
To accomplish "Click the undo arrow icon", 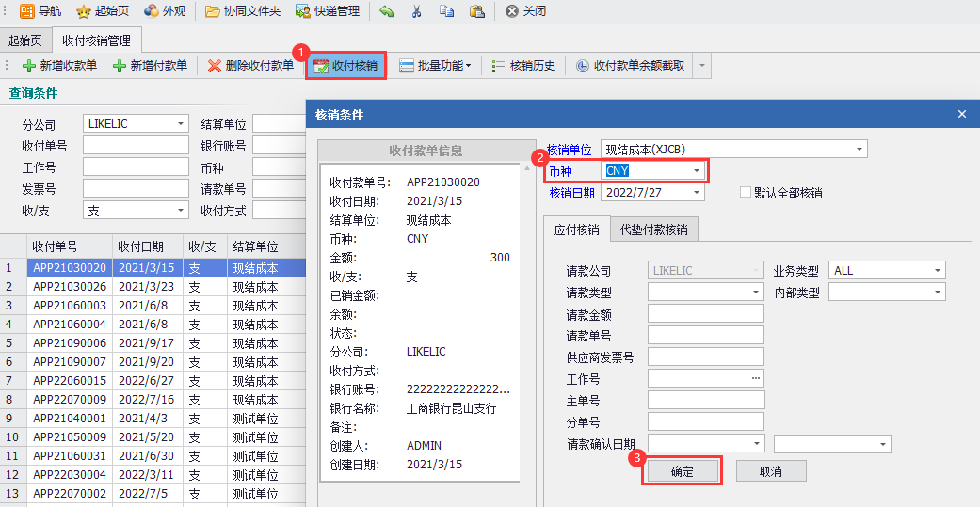I will 387,11.
